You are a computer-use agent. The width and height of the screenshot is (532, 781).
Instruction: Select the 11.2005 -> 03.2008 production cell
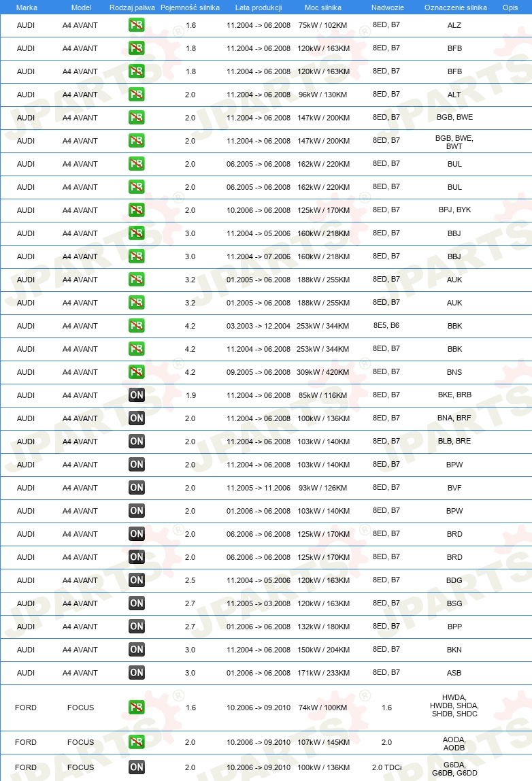259,603
